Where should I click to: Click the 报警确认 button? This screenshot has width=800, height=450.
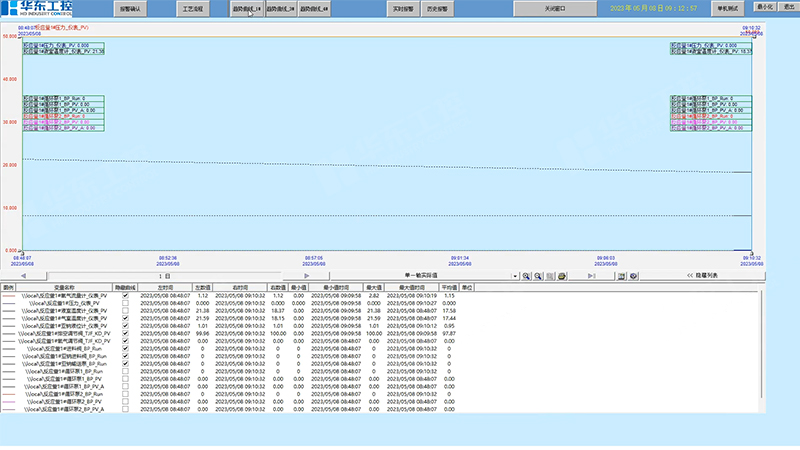pos(129,8)
